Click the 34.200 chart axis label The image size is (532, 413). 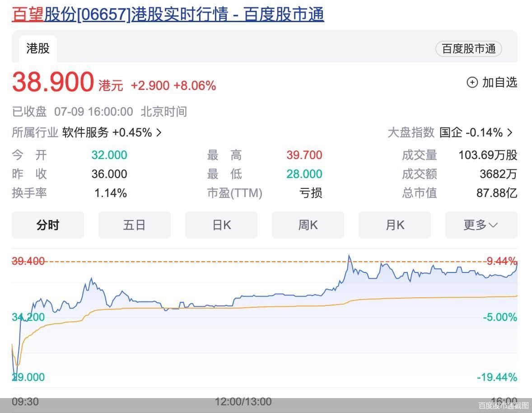[28, 317]
